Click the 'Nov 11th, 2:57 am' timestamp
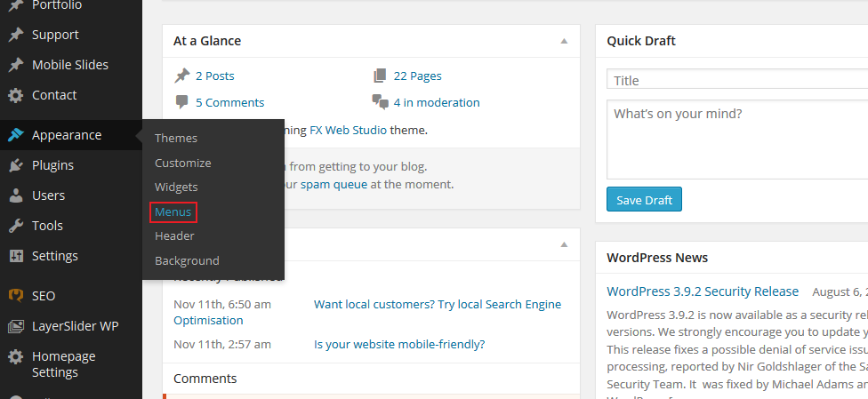Screen dimensions: 868x399 [222, 344]
